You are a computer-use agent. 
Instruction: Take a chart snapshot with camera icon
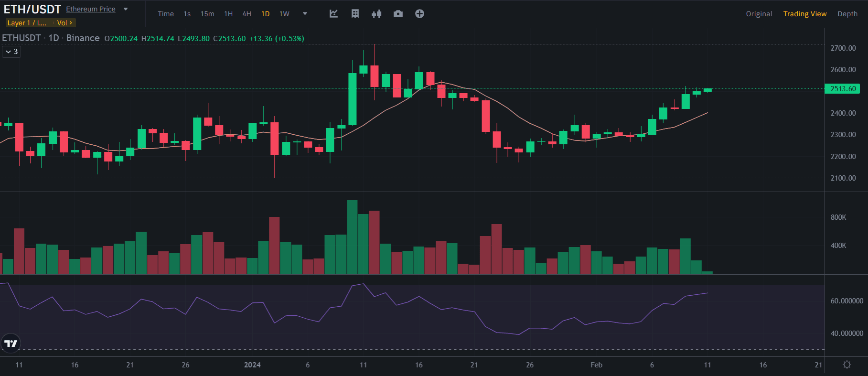(398, 14)
